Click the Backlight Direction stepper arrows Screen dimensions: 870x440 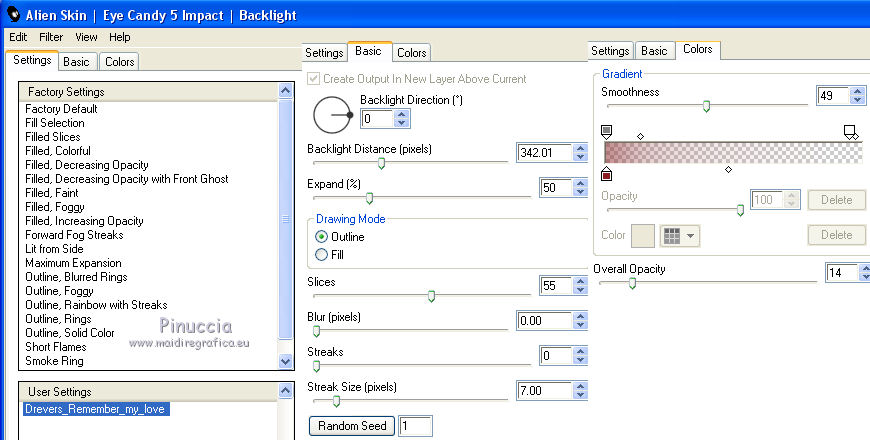[402, 118]
